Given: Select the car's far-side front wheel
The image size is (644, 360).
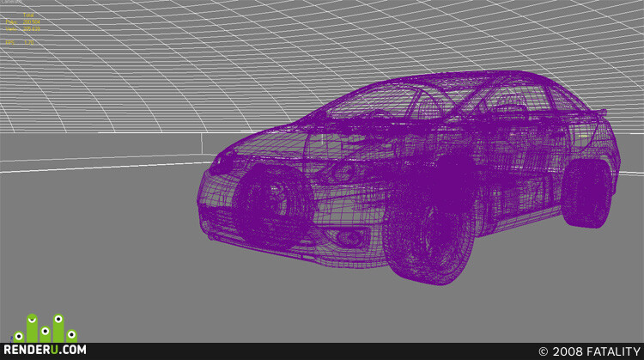Looking at the screenshot, I should click(273, 207).
